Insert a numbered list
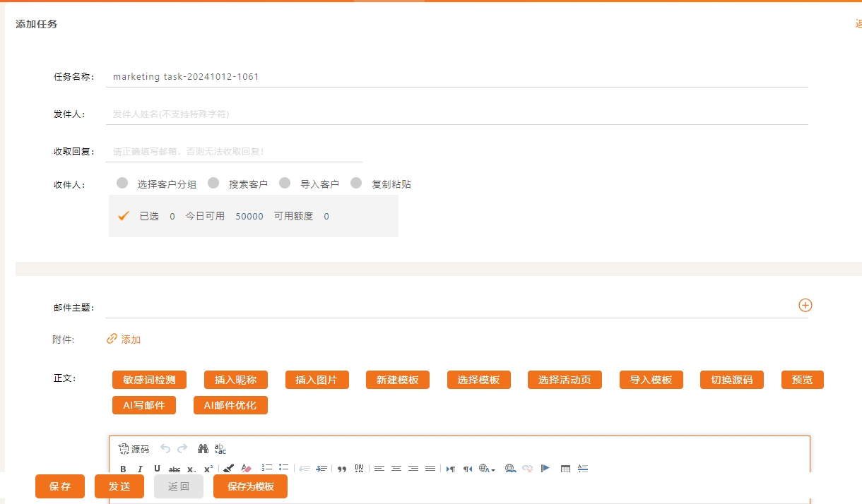 pyautogui.click(x=267, y=467)
